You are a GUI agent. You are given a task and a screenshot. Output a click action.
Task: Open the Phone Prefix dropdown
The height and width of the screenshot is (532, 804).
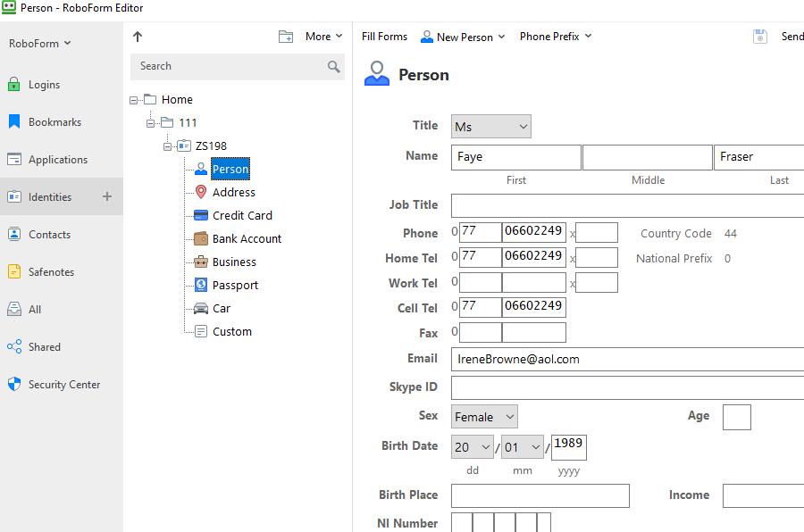pyautogui.click(x=556, y=37)
